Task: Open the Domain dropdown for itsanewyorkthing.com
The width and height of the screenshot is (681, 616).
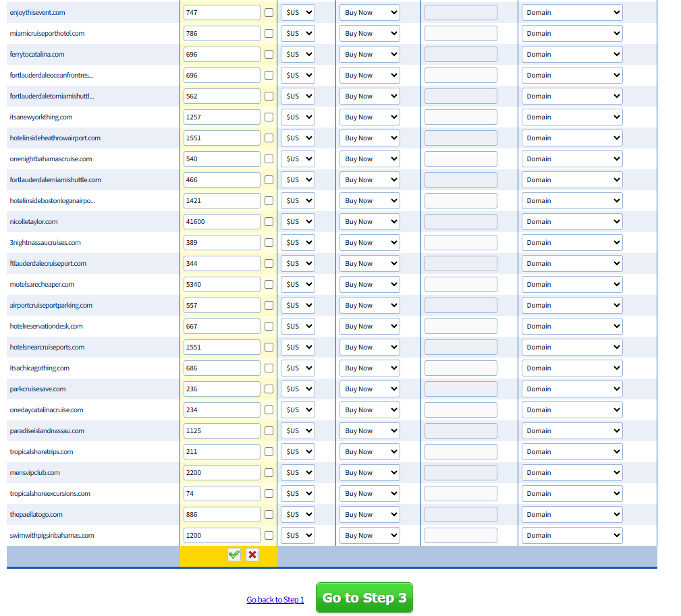Action: 572,117
